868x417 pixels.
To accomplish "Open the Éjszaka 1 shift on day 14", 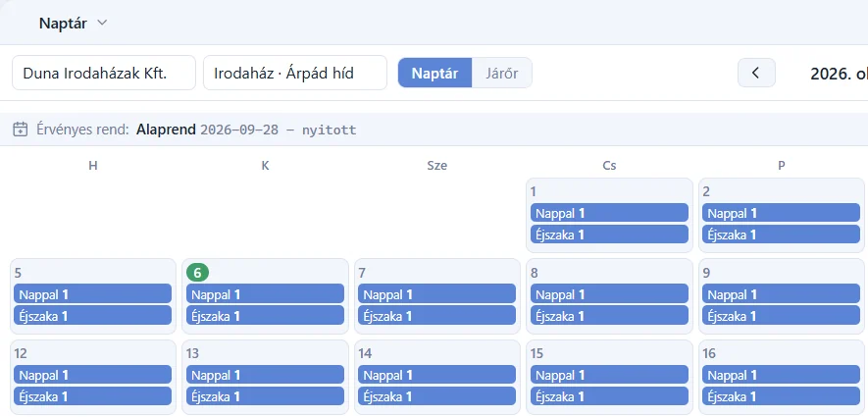I will [x=436, y=396].
